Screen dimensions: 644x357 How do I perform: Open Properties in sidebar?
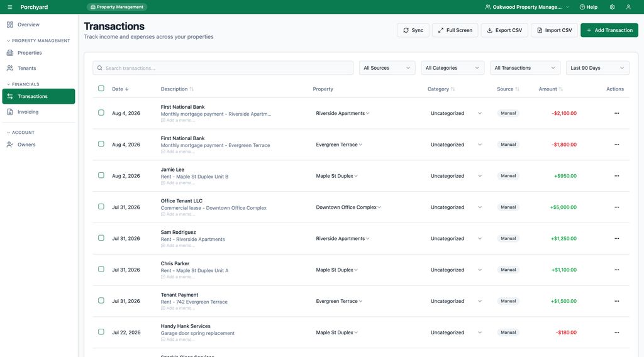tap(38, 53)
